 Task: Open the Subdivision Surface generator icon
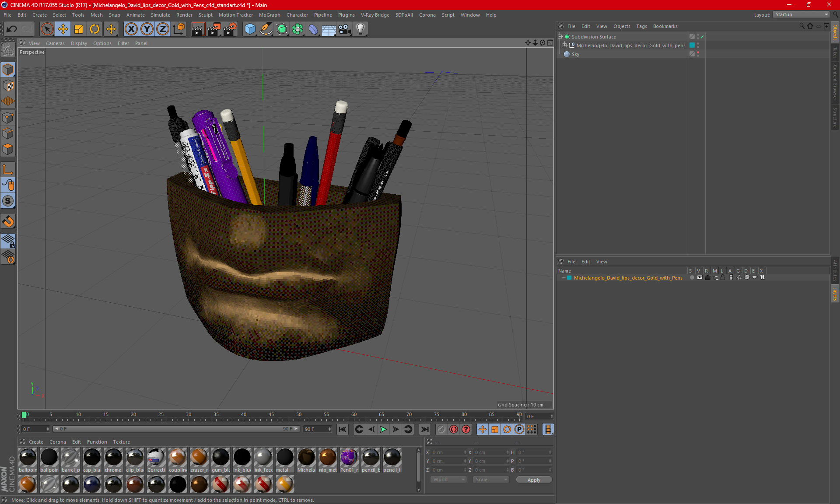coord(282,29)
